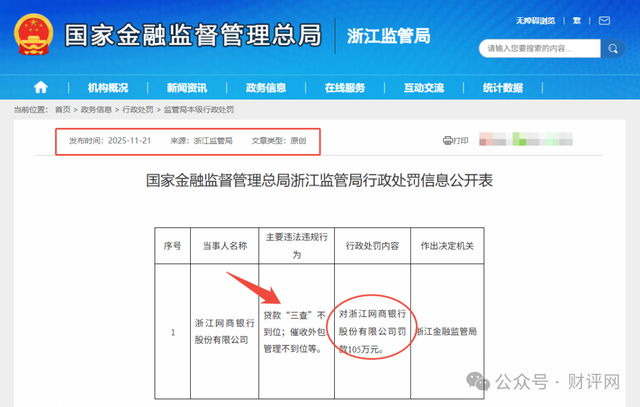This screenshot has height=407, width=640.
Task: Click the 当事人名称 column header
Action: (225, 246)
